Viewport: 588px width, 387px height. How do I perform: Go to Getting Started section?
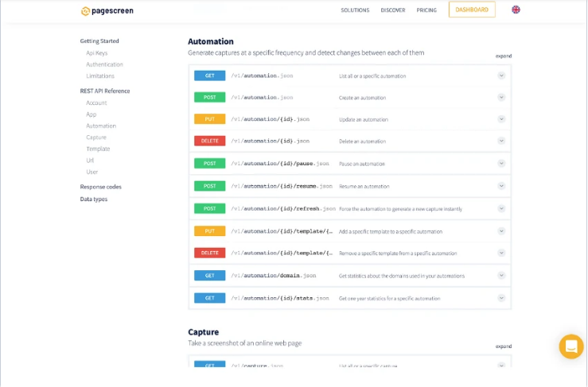coord(99,41)
